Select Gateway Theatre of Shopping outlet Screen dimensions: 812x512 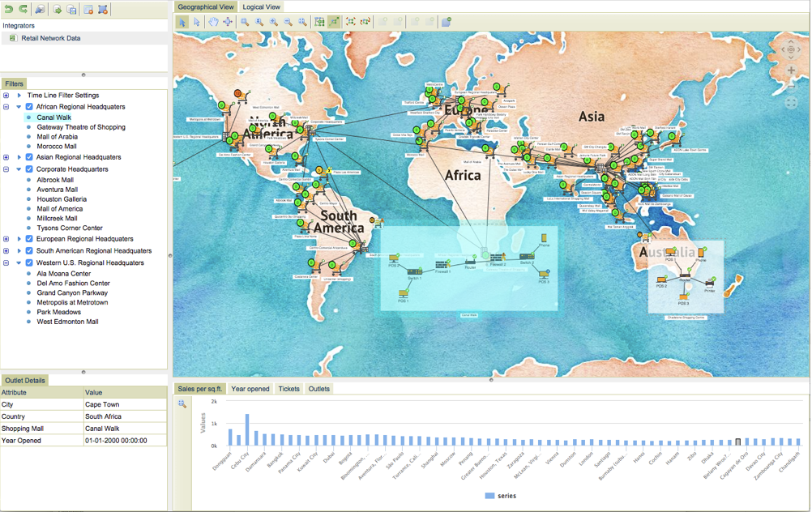tap(81, 127)
